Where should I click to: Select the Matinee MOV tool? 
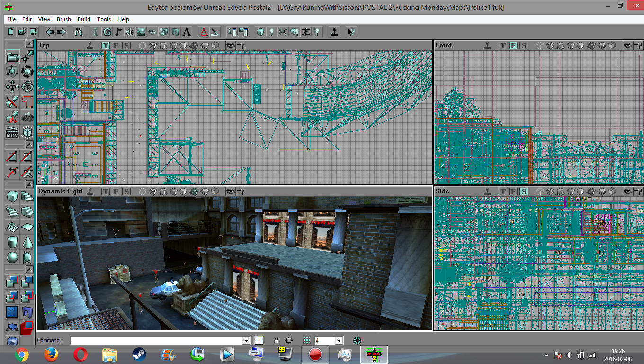click(12, 132)
